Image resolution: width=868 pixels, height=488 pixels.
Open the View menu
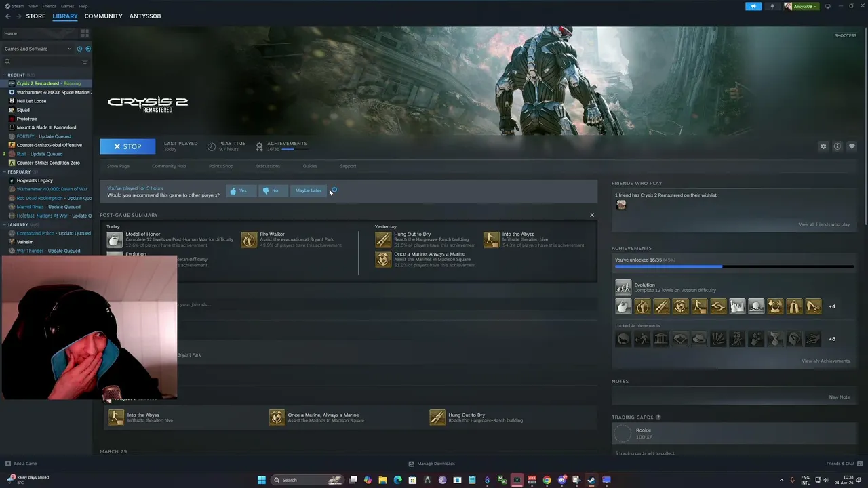(x=33, y=6)
